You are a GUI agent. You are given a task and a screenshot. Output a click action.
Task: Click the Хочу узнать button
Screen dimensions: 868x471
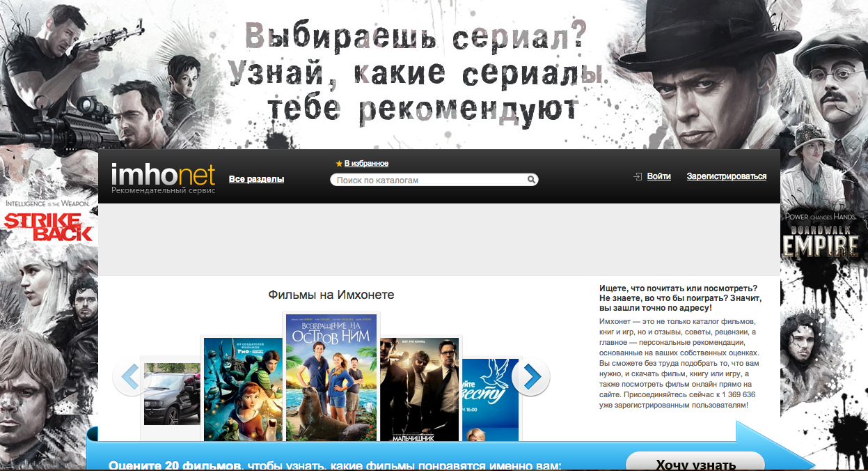pos(695,462)
